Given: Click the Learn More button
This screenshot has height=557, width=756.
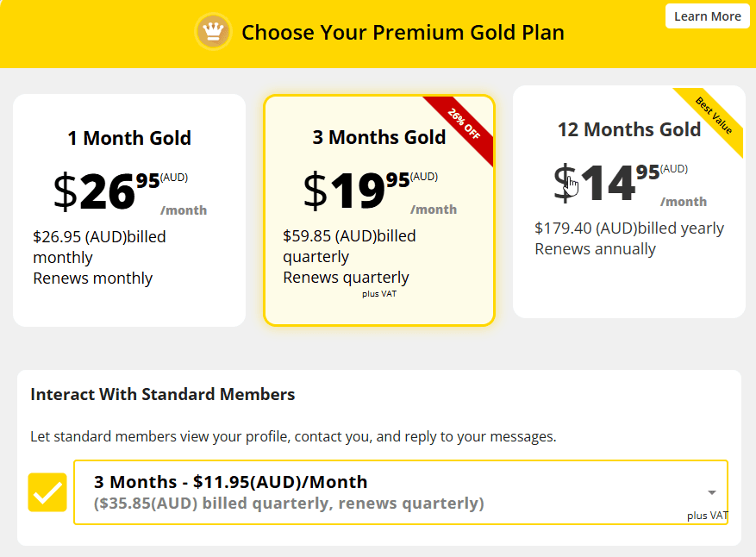Looking at the screenshot, I should [707, 16].
